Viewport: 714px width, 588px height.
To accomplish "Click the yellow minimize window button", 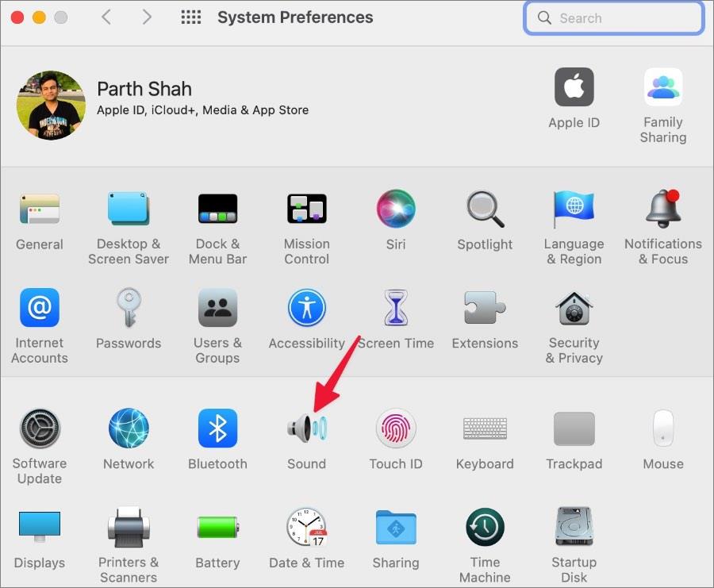I will pyautogui.click(x=39, y=17).
